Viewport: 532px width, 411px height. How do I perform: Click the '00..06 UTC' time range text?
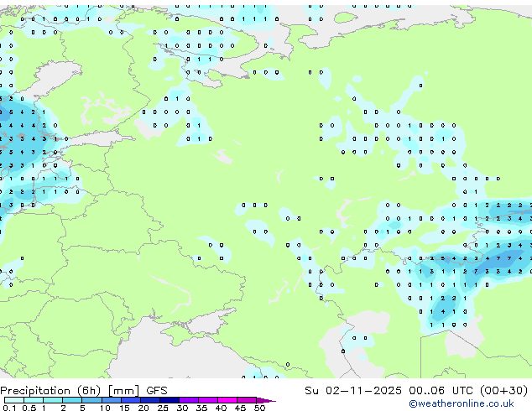click(441, 391)
